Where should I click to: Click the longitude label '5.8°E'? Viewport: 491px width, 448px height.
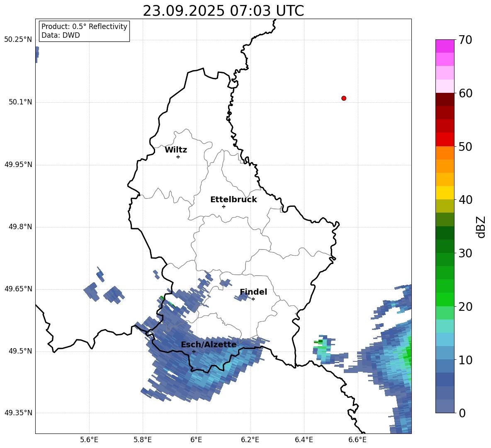pyautogui.click(x=143, y=440)
